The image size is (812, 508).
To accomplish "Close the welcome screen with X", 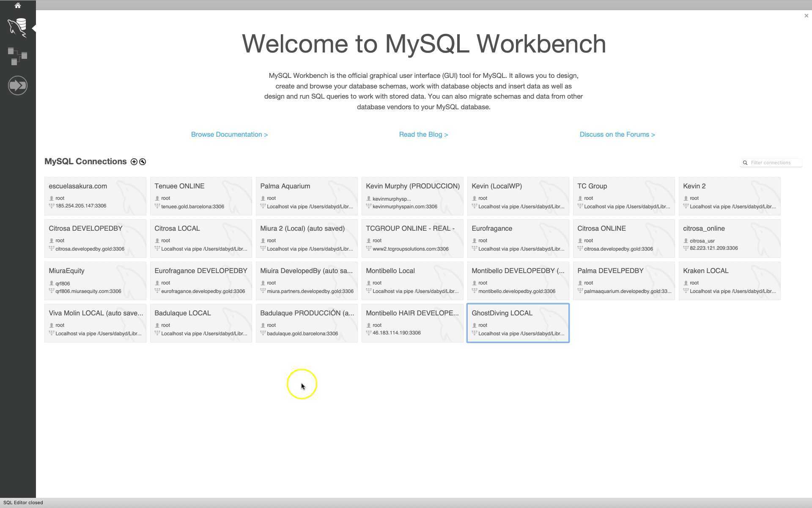I will (x=806, y=16).
